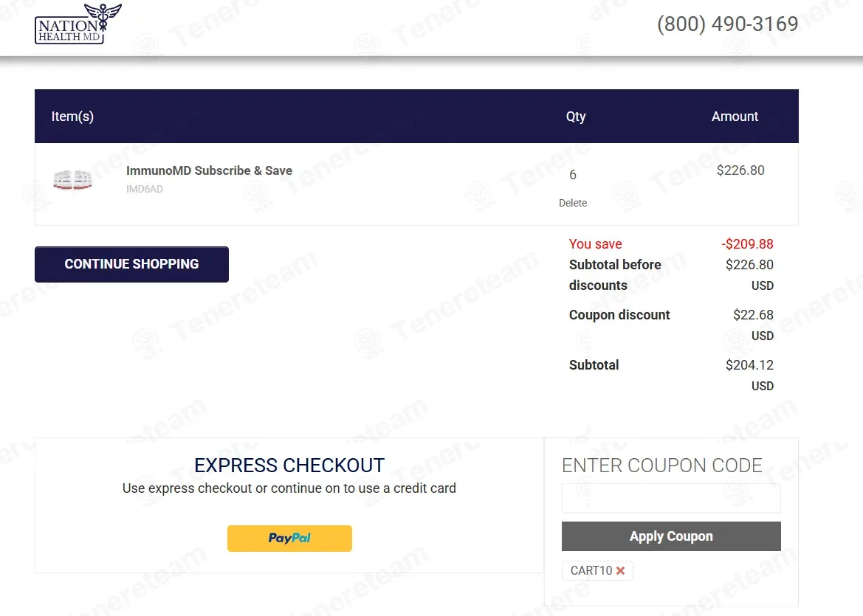Click the Enter Coupon Code heading
The height and width of the screenshot is (616, 863).
662,466
